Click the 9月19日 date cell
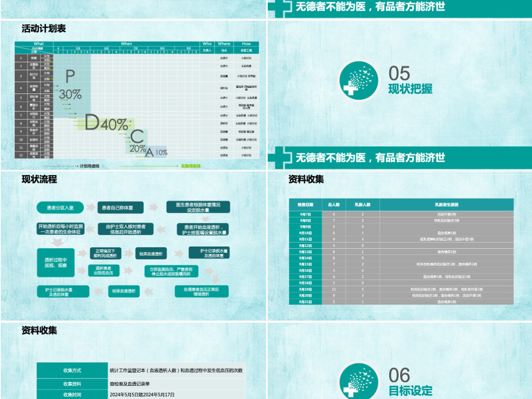 (305, 289)
